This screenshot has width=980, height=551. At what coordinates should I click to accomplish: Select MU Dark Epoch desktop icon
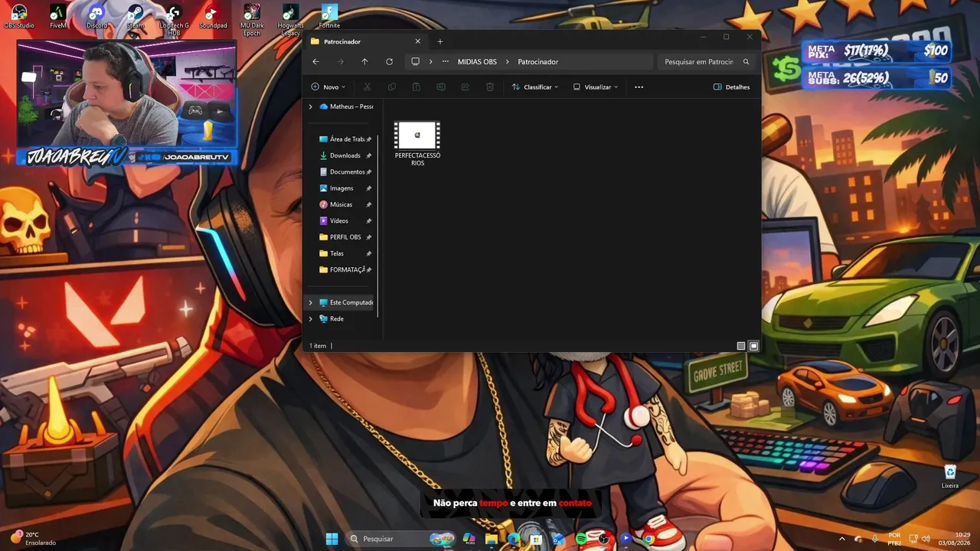(x=252, y=20)
